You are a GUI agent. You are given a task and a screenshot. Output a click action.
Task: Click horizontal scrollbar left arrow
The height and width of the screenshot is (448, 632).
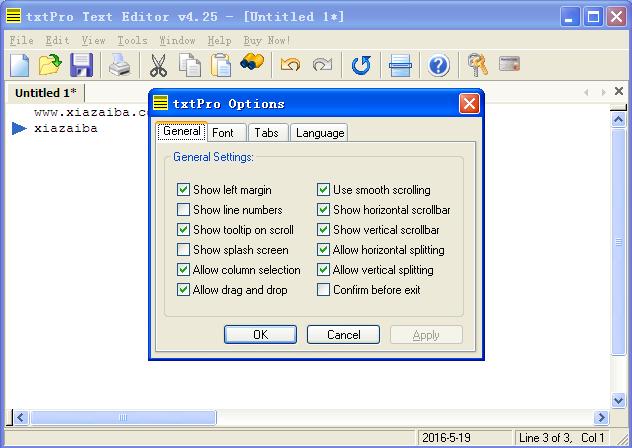click(x=21, y=417)
